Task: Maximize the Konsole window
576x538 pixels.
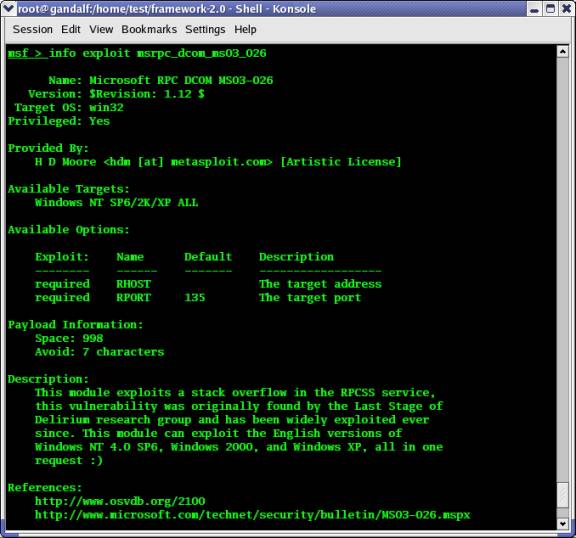Action: click(551, 8)
